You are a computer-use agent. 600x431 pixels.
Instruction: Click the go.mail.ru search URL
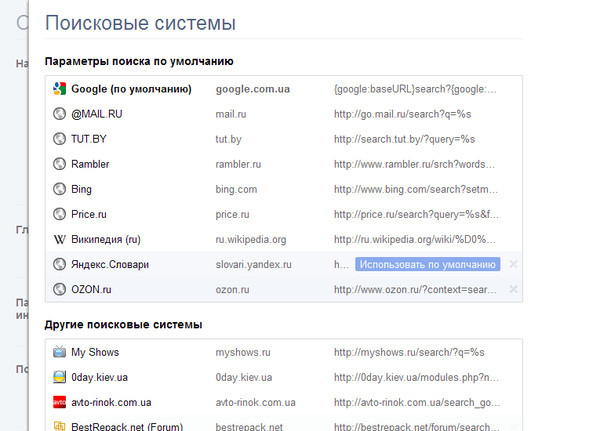(x=403, y=114)
